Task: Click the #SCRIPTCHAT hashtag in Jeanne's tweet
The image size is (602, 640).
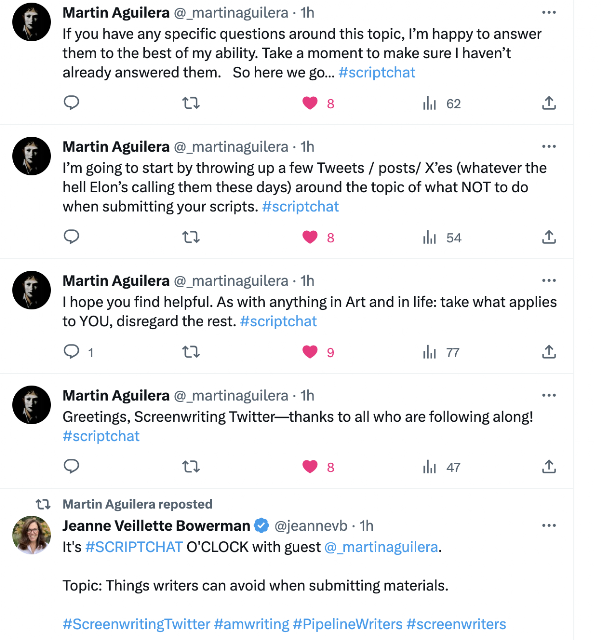Action: (x=134, y=547)
